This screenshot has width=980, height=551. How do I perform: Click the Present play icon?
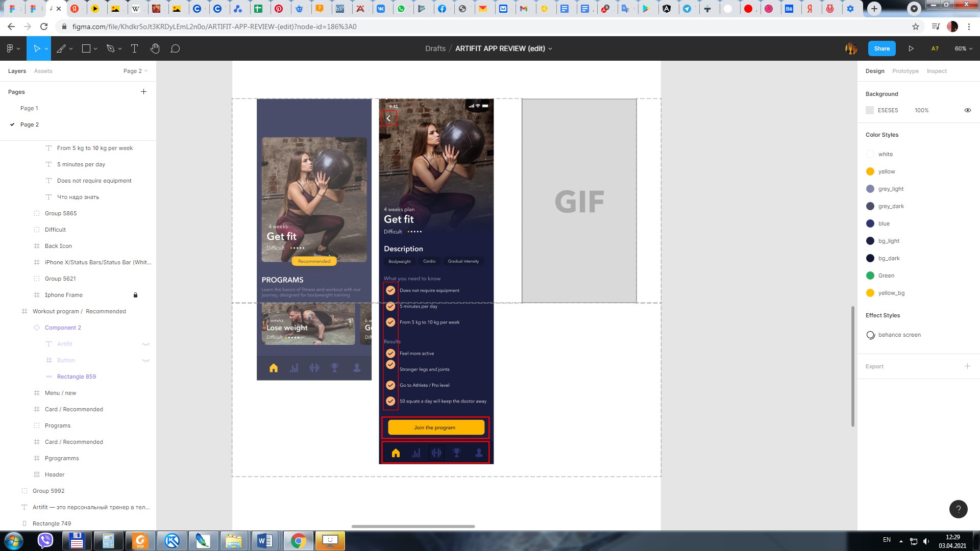(911, 48)
